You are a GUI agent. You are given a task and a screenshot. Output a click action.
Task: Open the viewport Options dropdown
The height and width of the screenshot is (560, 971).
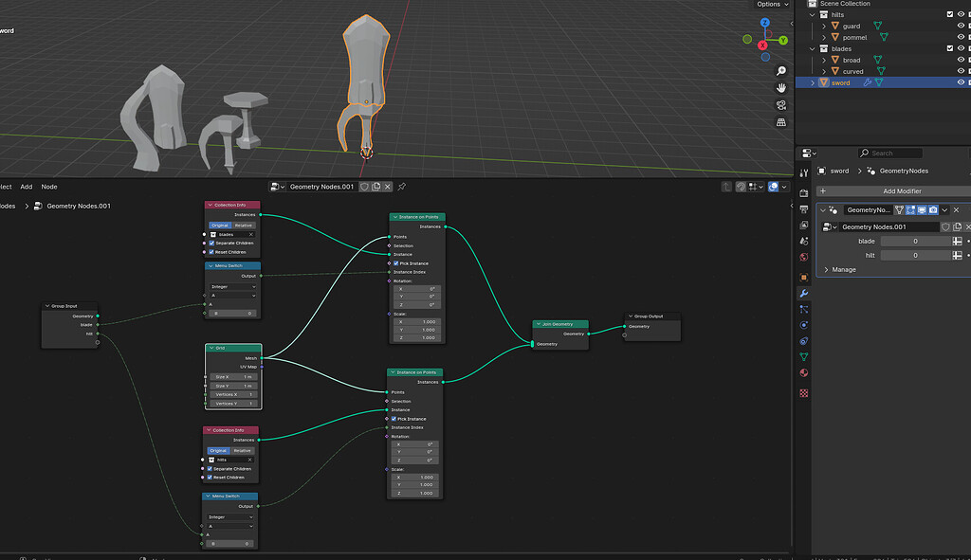(773, 5)
